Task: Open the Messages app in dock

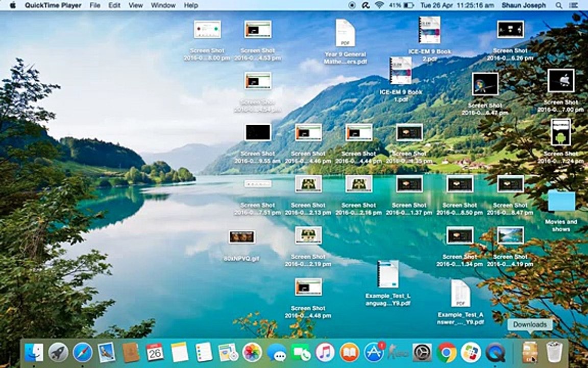Action: click(x=277, y=352)
